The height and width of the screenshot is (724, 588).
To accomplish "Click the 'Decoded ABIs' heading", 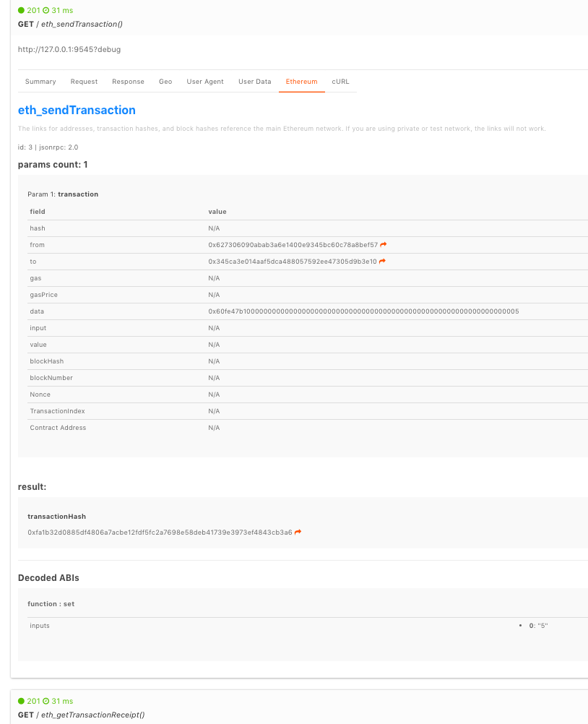I will pos(48,578).
